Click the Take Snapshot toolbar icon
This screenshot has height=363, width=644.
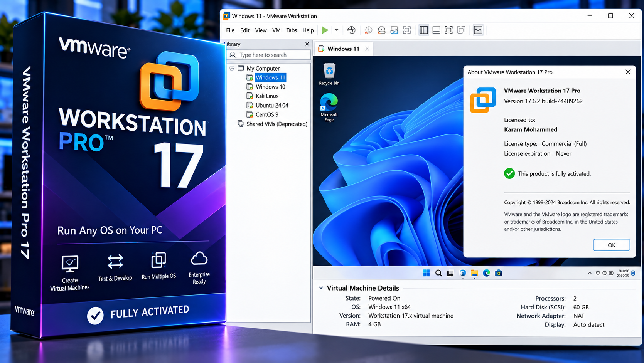click(x=369, y=30)
